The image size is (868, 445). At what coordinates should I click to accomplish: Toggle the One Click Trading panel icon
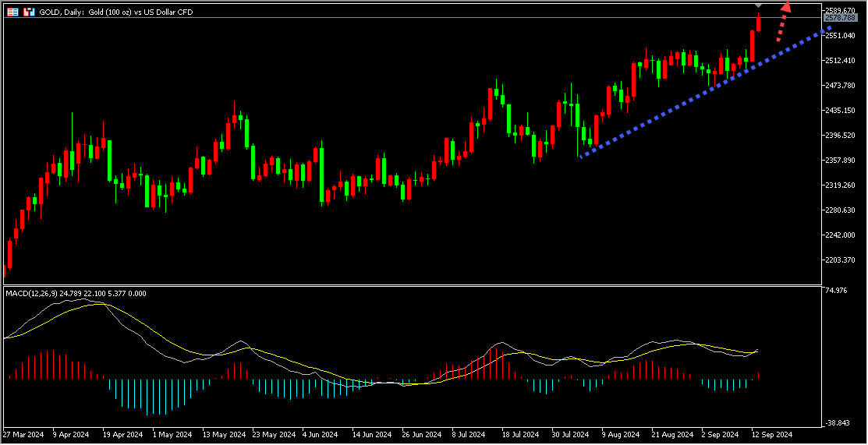pos(12,12)
